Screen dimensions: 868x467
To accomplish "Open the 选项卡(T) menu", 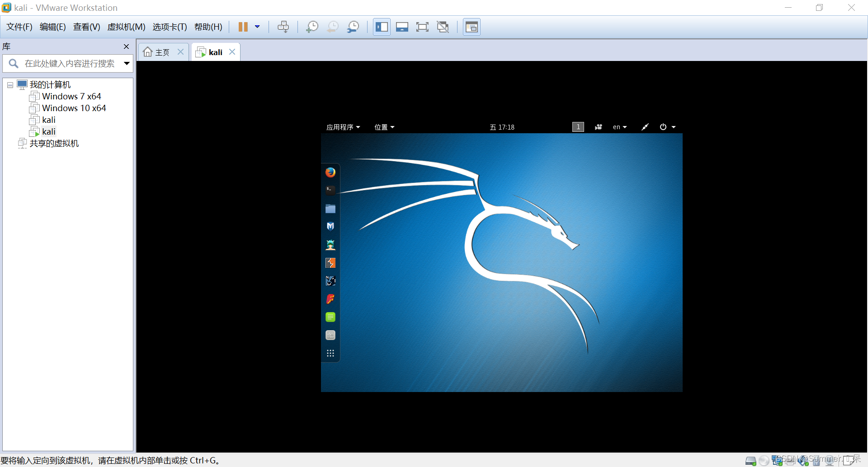I will coord(170,27).
